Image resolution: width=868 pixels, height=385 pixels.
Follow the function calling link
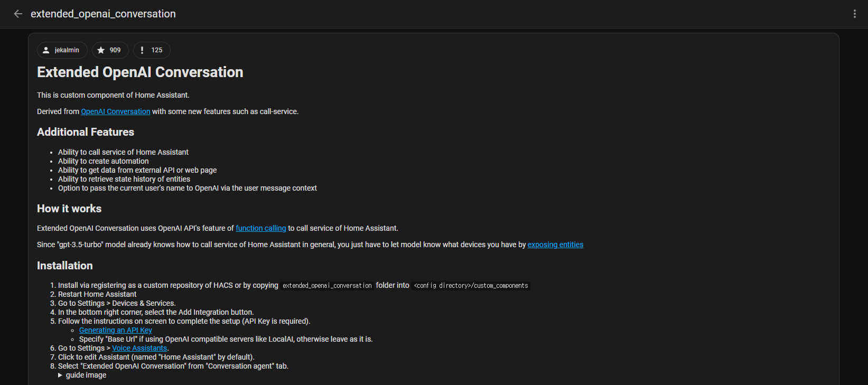click(x=261, y=228)
